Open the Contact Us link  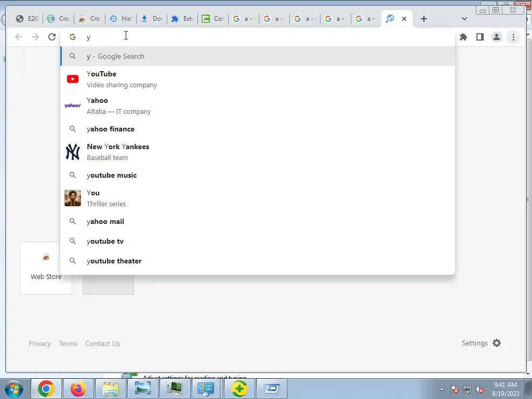[102, 343]
